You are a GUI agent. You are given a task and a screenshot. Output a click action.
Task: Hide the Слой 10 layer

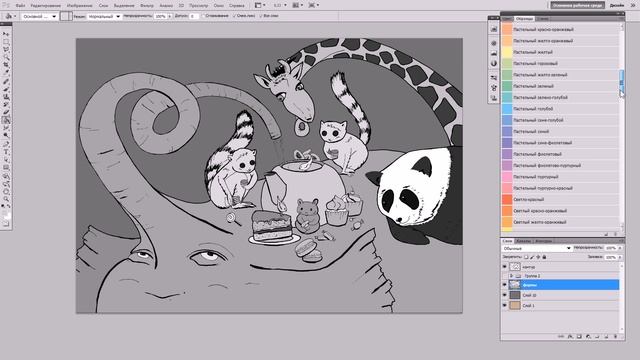[504, 295]
